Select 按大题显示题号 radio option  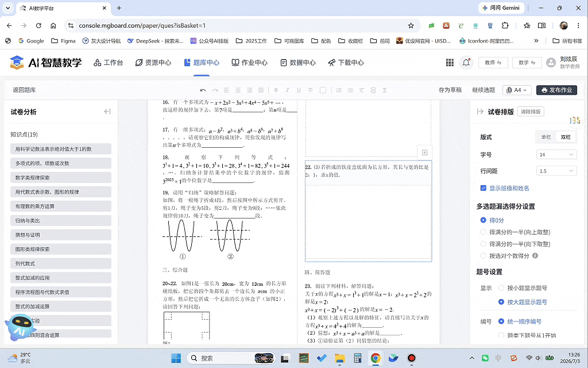[x=501, y=302]
